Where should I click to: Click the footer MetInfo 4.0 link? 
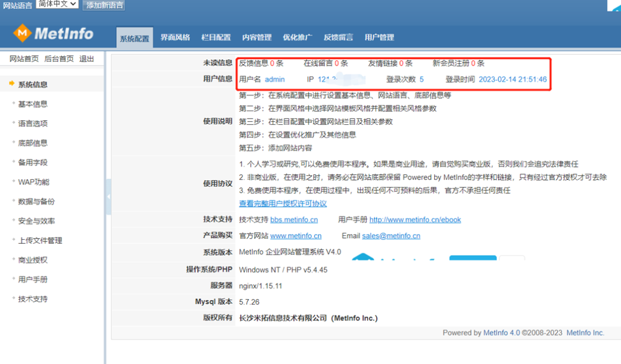tap(501, 333)
